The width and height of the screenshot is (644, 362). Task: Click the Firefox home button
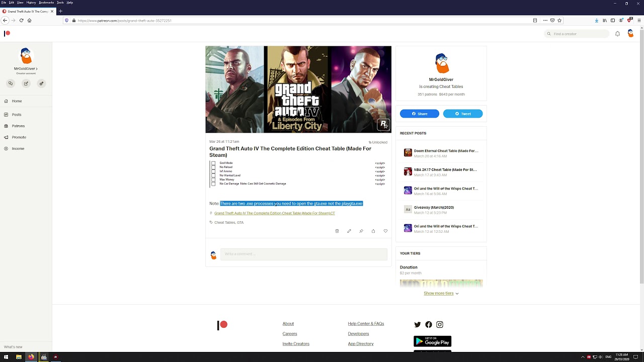[29, 21]
